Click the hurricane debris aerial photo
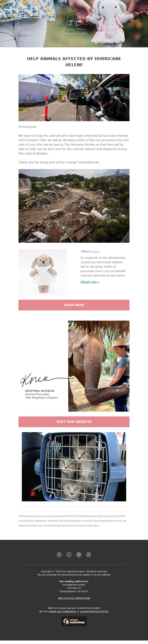 pos(74,206)
